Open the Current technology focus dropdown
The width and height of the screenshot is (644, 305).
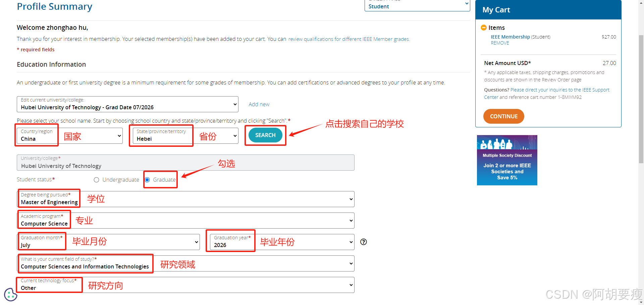(x=185, y=285)
